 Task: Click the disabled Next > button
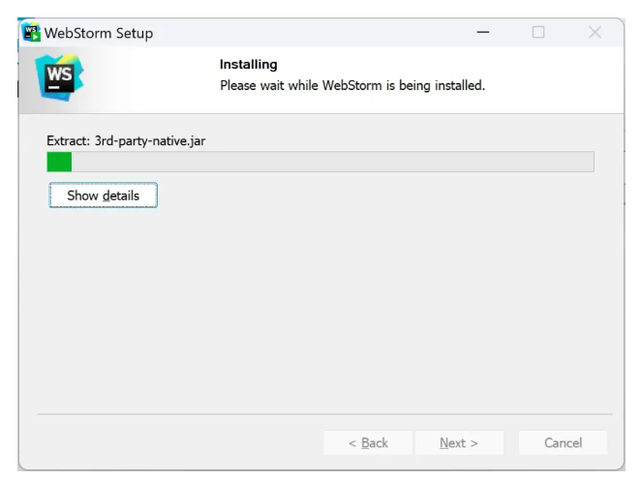coord(459,443)
